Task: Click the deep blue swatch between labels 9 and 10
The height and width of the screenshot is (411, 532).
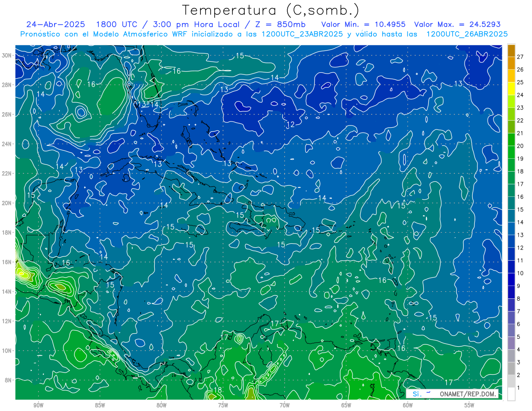Action: point(511,280)
